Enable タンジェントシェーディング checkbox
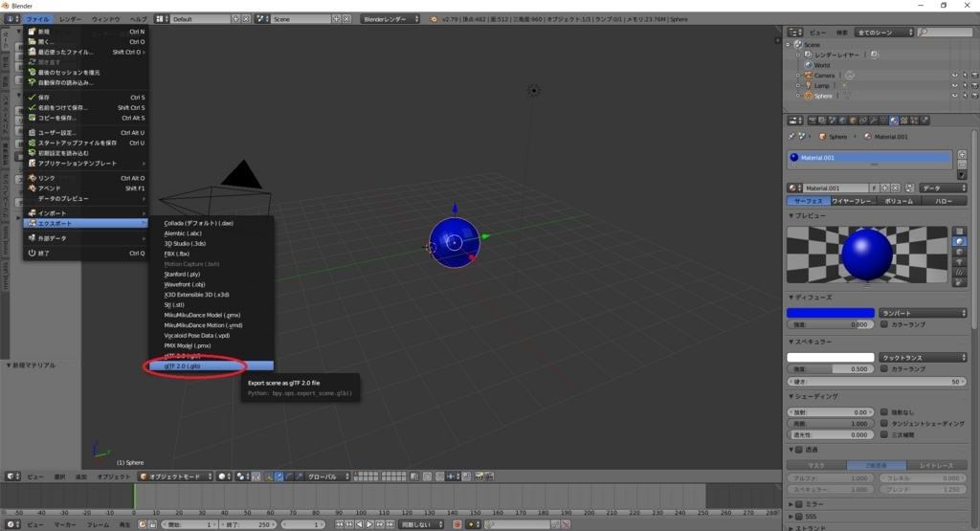Screen dimensions: 980x531 (x=883, y=423)
